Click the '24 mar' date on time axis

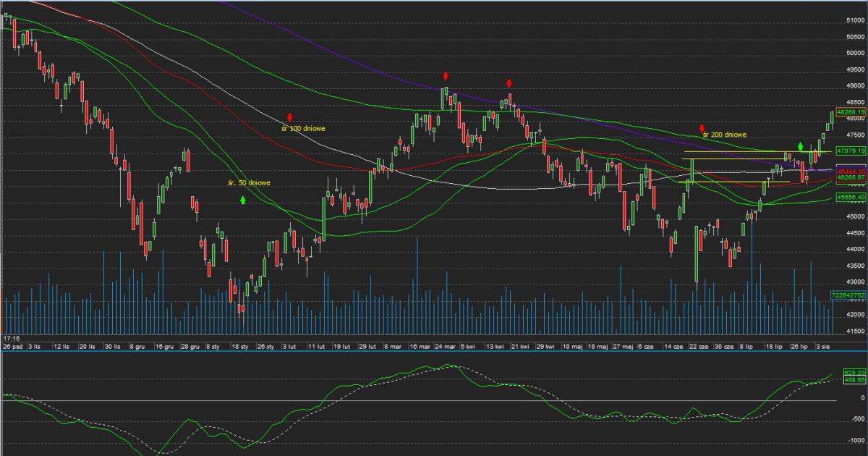click(x=444, y=347)
